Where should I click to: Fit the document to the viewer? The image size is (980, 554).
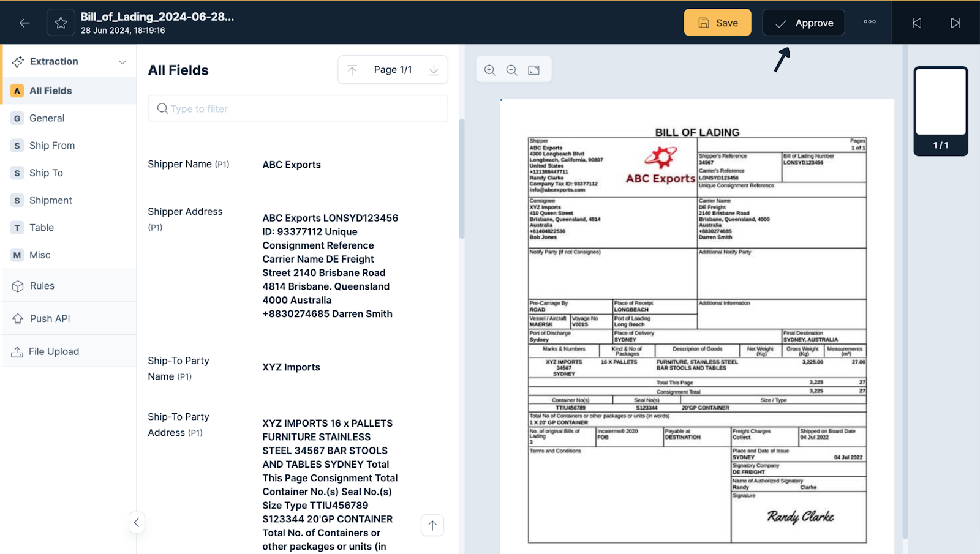tap(534, 70)
